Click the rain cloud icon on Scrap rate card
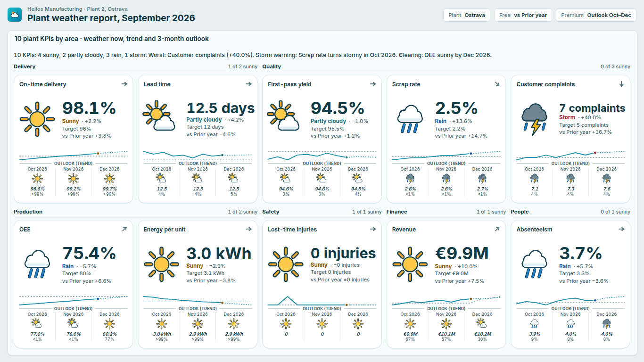Image resolution: width=644 pixels, height=362 pixels. [409, 118]
